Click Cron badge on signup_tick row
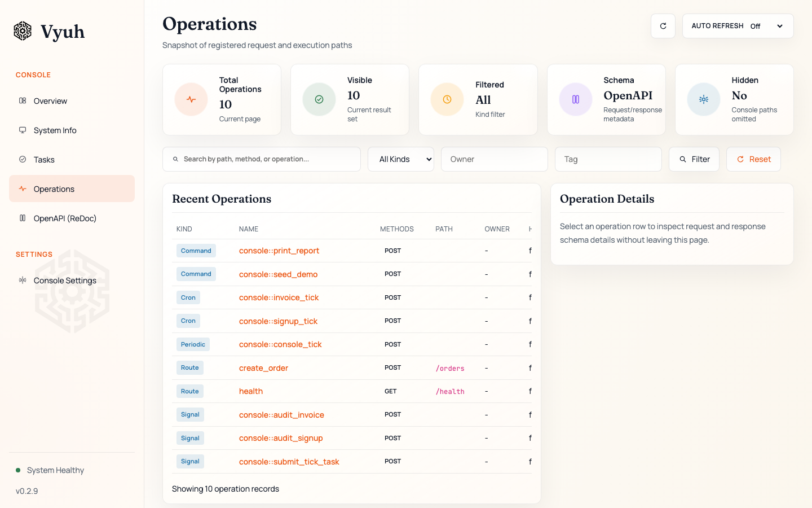 point(188,321)
